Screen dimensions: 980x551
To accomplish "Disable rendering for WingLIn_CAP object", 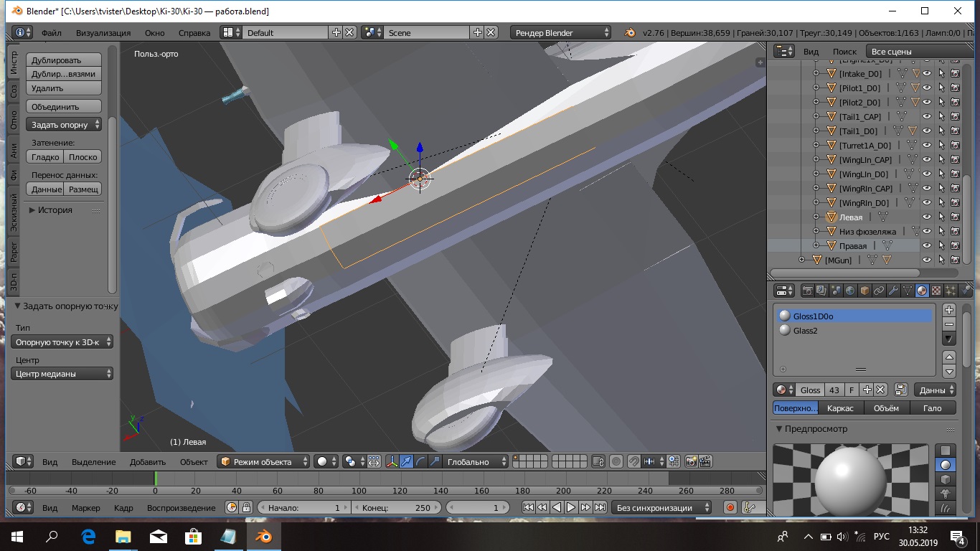I will (x=955, y=160).
